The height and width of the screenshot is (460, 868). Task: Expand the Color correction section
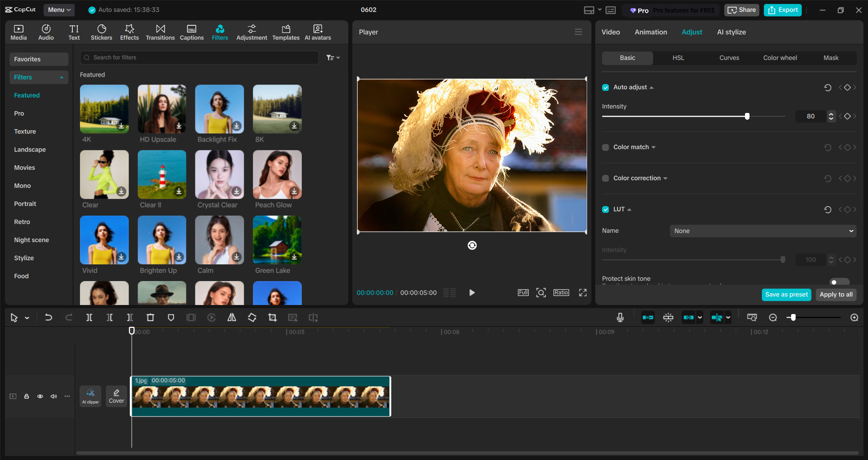(x=665, y=178)
